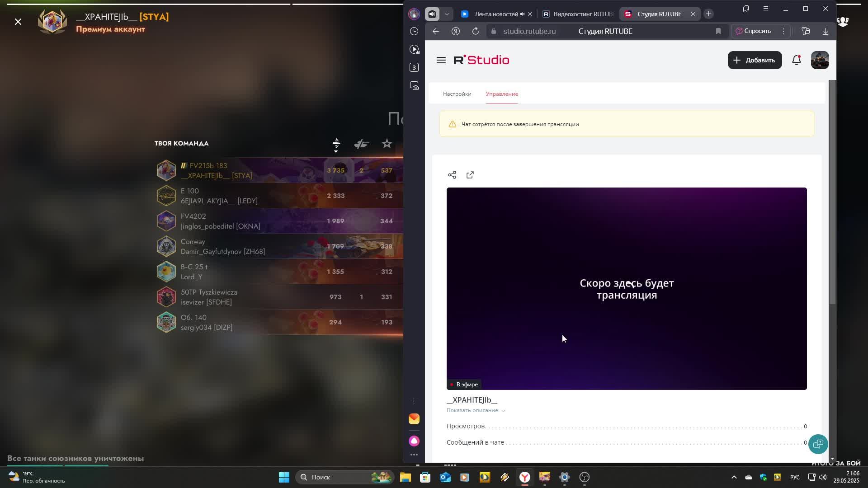Open R Studio hamburger navigation menu
868x488 pixels.
pos(441,60)
